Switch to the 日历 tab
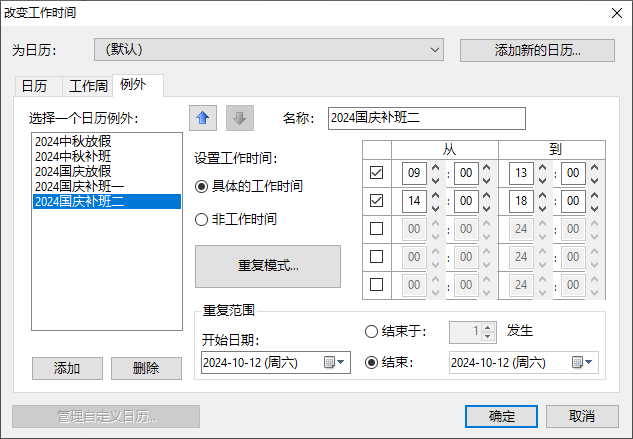The width and height of the screenshot is (633, 439). pos(34,86)
